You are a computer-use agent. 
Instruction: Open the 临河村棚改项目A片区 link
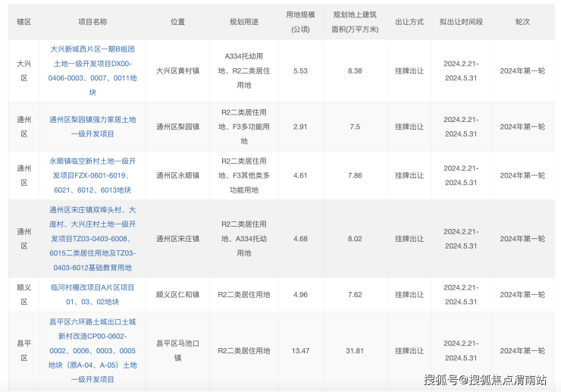(x=92, y=294)
